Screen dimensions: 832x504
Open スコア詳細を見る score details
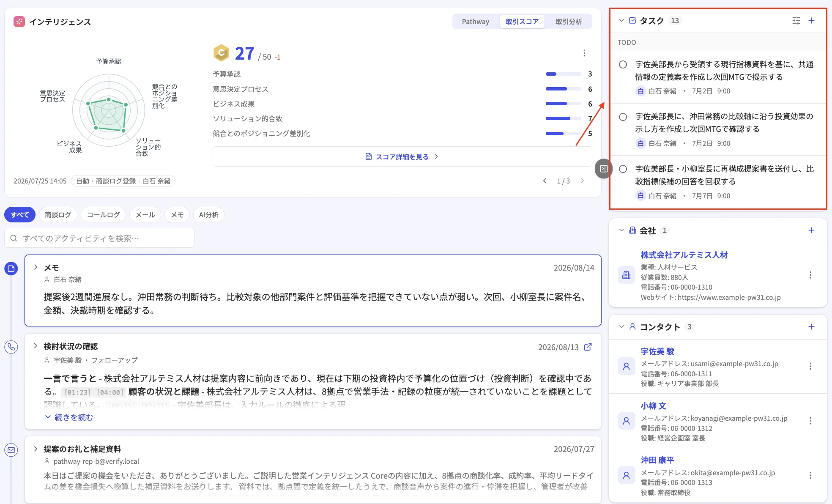click(x=402, y=157)
